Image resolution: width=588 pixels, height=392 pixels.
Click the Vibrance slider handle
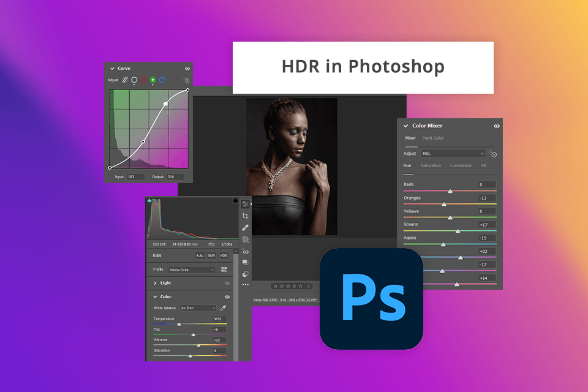198,345
